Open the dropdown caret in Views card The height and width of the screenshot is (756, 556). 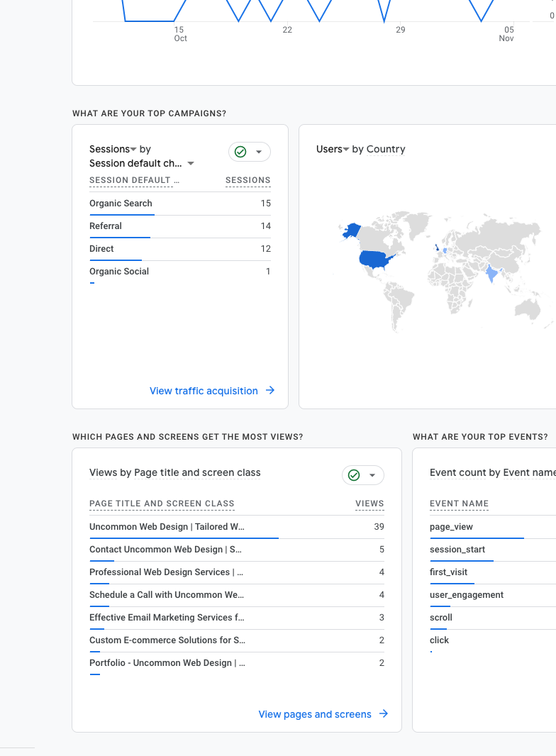tap(372, 475)
